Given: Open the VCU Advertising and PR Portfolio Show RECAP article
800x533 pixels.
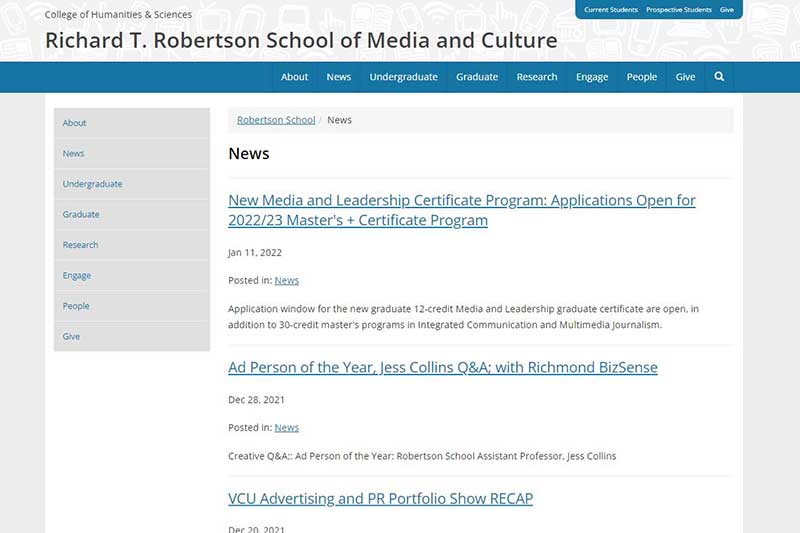Looking at the screenshot, I should 381,498.
